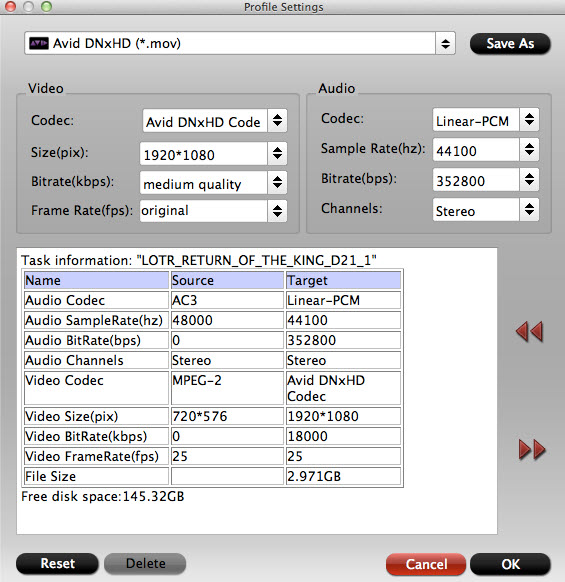Click the greyed Delete button
The image size is (565, 582).
(145, 563)
